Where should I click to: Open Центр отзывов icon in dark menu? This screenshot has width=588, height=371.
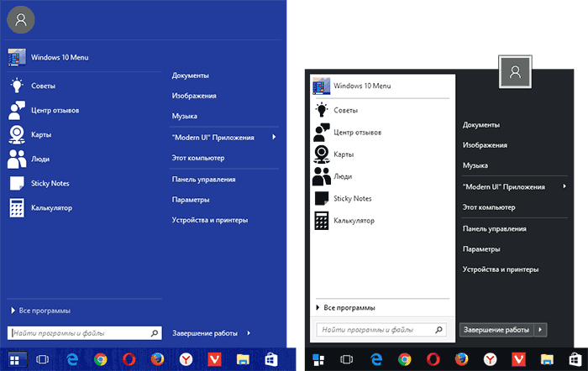322,132
